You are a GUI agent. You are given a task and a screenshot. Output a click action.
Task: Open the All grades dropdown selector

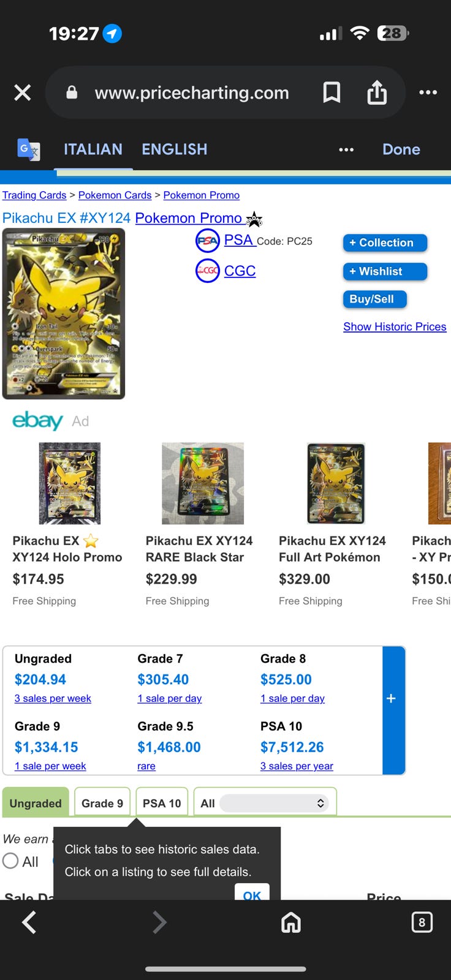coord(274,803)
